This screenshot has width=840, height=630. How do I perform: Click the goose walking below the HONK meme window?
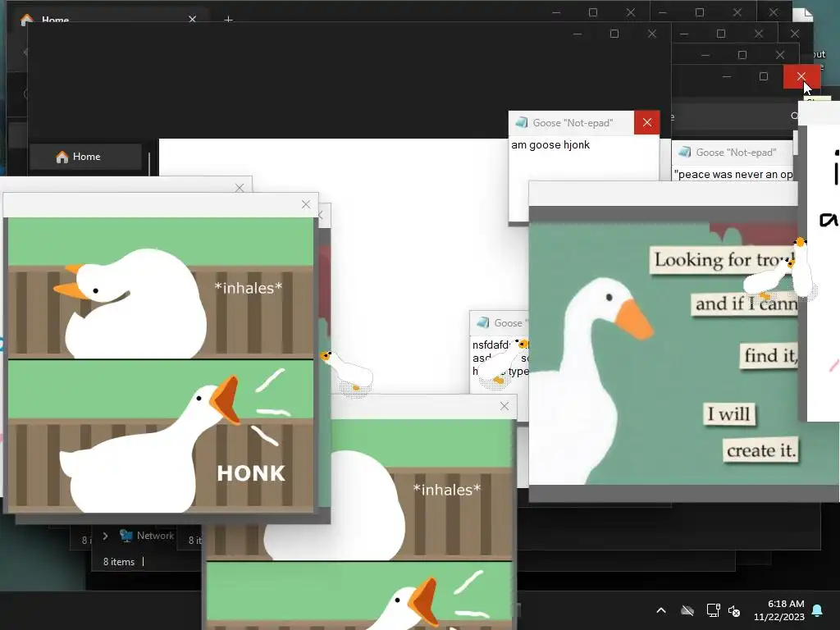[347, 372]
